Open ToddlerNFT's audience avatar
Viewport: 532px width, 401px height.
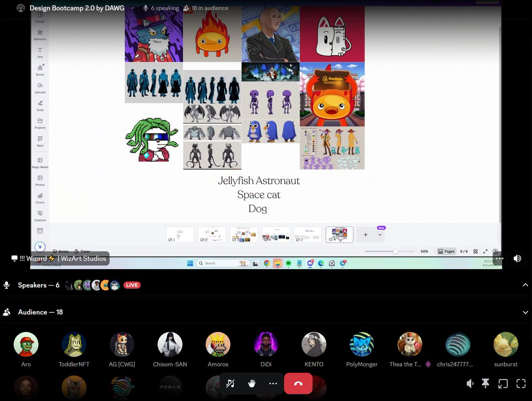click(x=74, y=344)
